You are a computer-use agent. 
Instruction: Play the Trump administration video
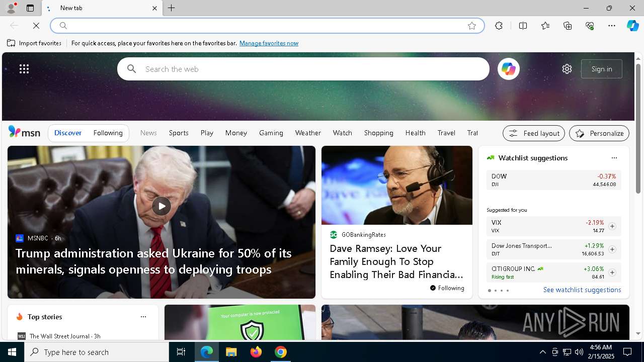(x=162, y=206)
